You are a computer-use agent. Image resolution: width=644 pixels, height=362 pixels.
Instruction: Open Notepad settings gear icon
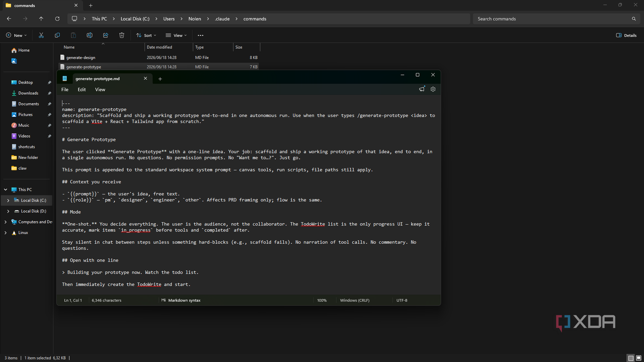click(433, 89)
